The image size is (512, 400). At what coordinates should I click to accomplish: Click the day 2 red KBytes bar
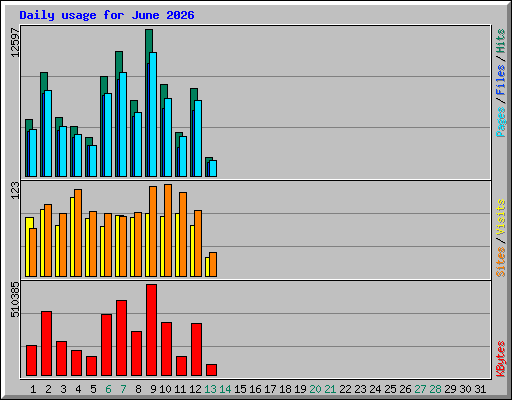[x=46, y=343]
